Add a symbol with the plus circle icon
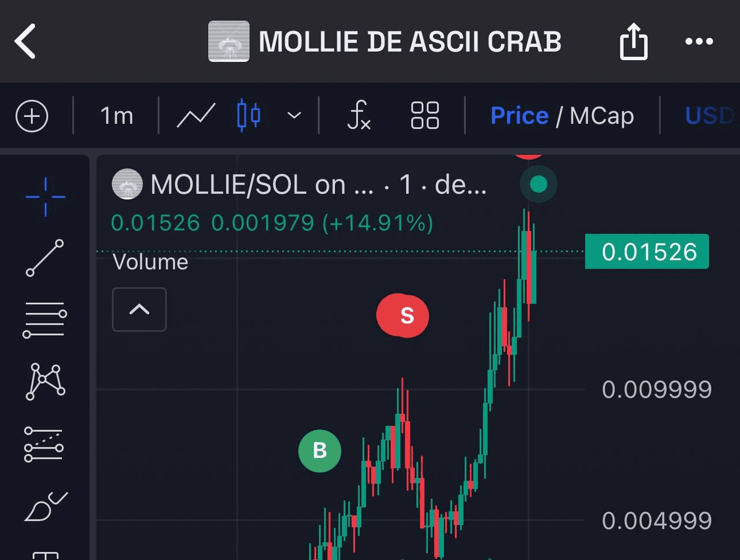This screenshot has height=560, width=740. tap(32, 116)
